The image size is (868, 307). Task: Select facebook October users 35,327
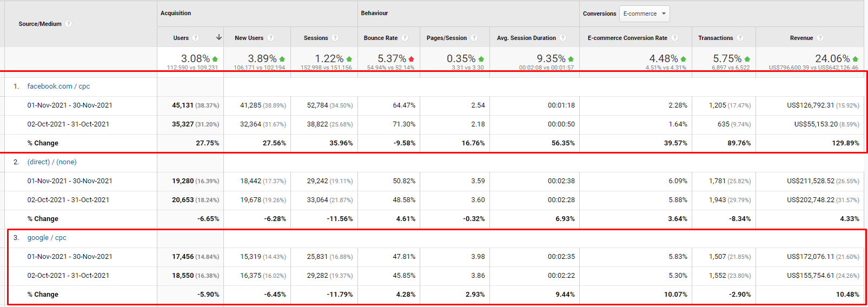pos(183,124)
